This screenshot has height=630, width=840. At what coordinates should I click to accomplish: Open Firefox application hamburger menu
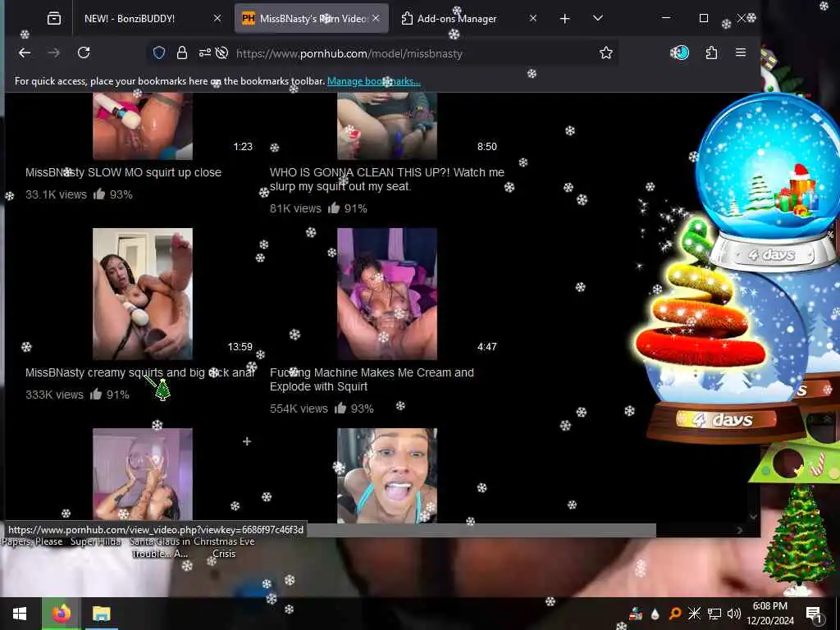(x=741, y=52)
